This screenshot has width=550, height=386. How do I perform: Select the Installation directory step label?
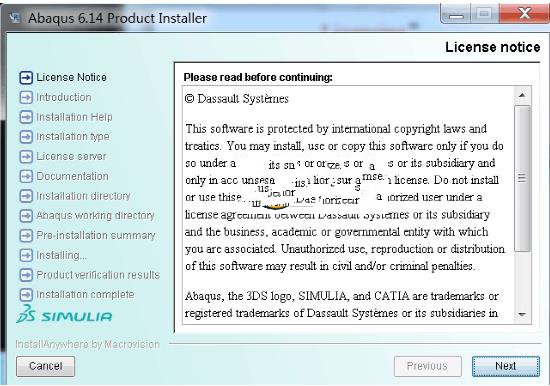tap(83, 196)
